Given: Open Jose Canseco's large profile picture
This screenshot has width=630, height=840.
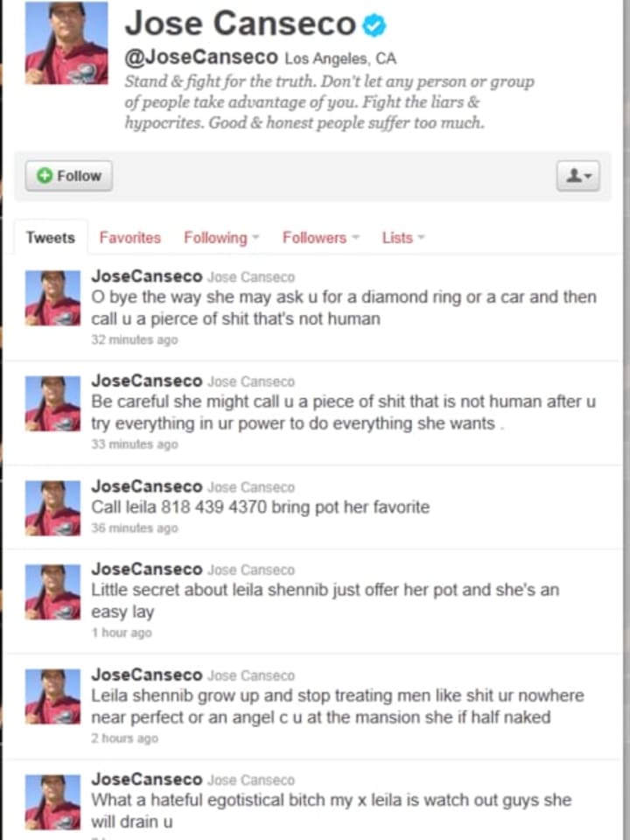Looking at the screenshot, I should click(66, 43).
